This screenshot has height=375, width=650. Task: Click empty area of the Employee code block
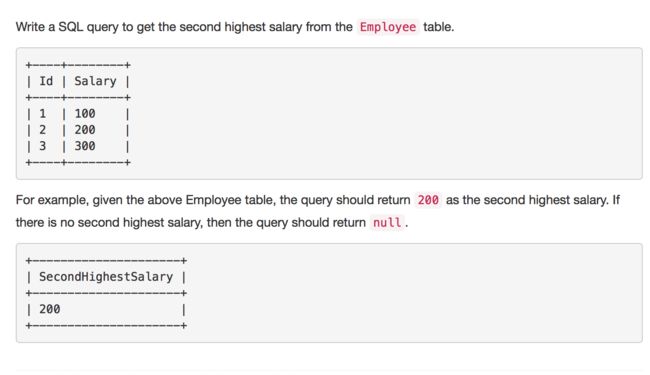click(386, 113)
